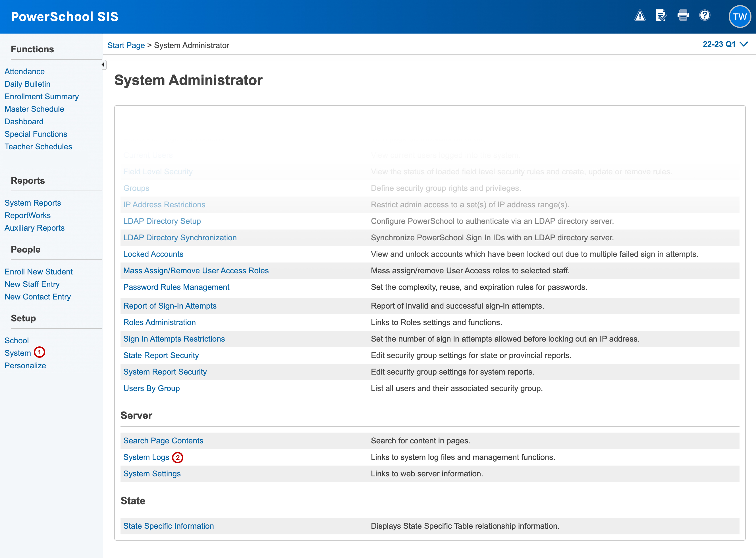Open System Logs link
This screenshot has height=558, width=756.
[x=146, y=458]
